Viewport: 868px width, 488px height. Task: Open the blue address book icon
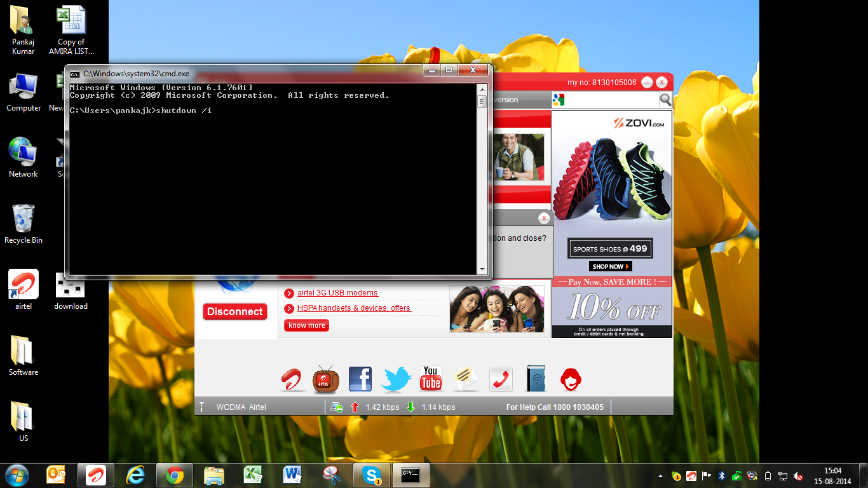(x=536, y=379)
